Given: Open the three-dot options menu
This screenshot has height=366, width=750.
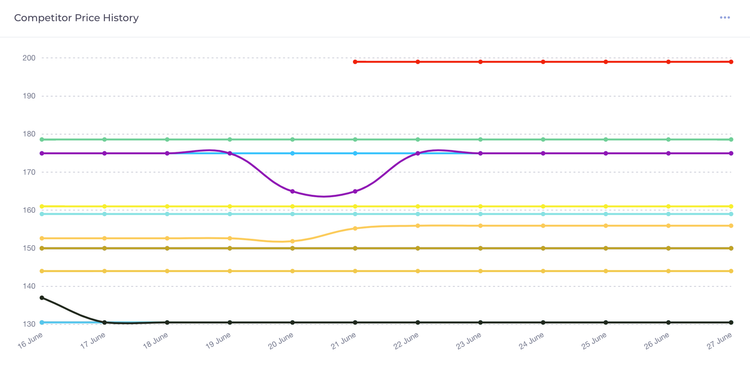Looking at the screenshot, I should [725, 18].
